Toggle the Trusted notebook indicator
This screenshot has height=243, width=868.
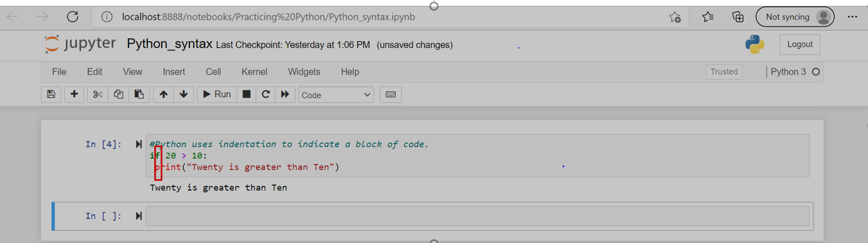coord(724,72)
